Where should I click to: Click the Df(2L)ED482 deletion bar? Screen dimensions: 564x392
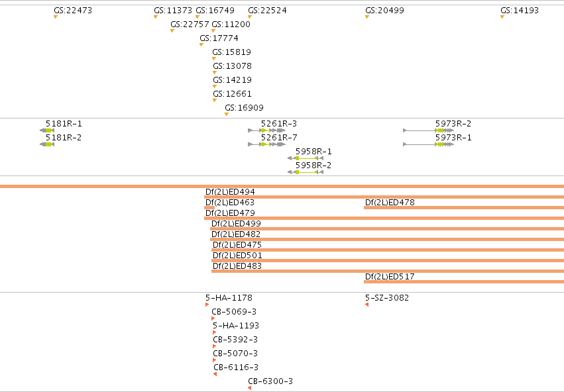pos(387,239)
